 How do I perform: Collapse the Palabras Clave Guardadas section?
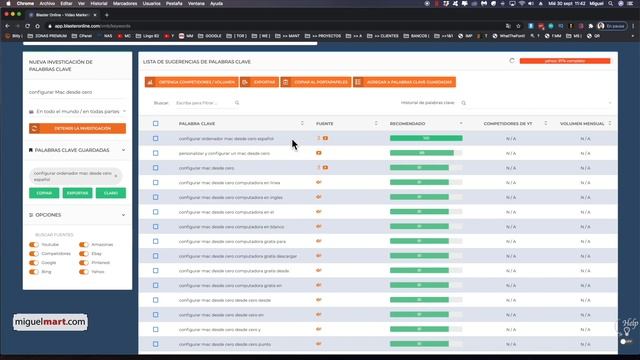[123, 150]
